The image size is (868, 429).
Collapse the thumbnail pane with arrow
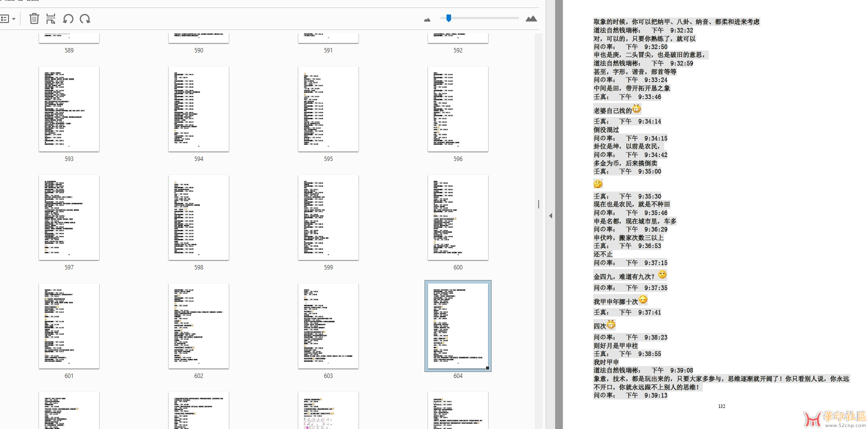(x=551, y=215)
